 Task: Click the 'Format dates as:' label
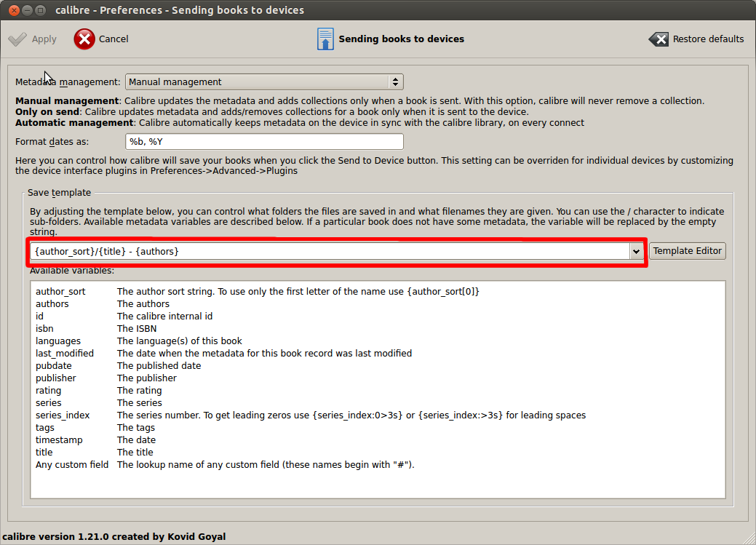pos(52,142)
